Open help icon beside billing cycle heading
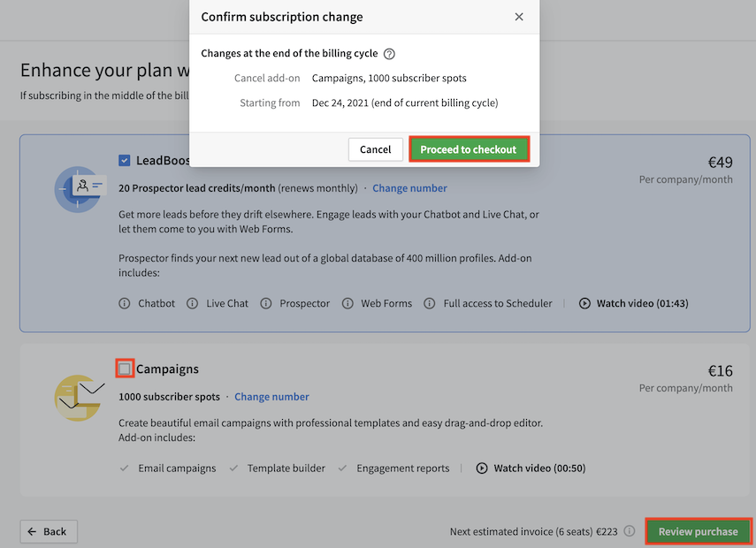The width and height of the screenshot is (756, 548). [x=389, y=54]
